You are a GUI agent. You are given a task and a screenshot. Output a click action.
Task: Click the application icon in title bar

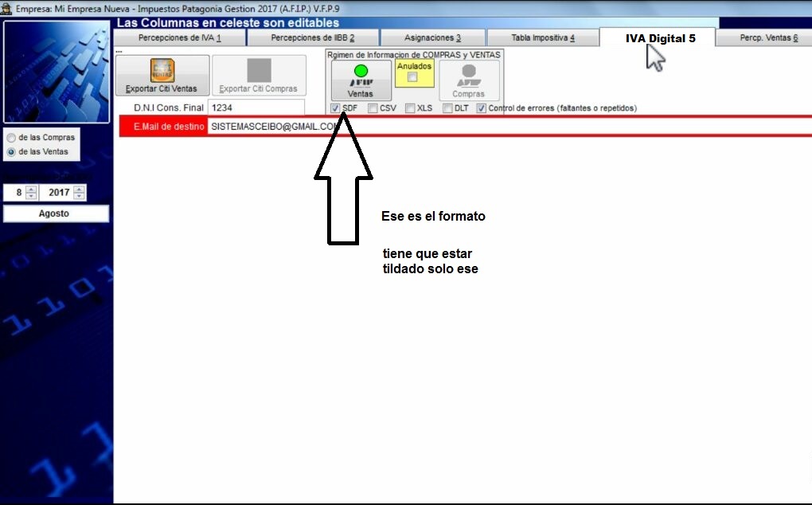(x=6, y=8)
